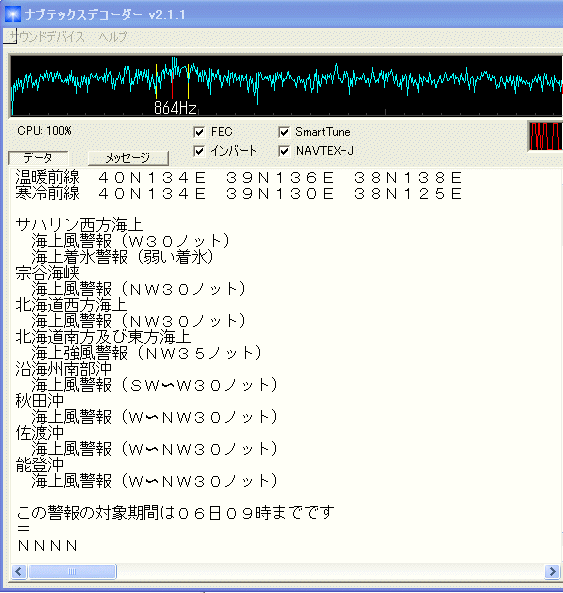
Task: Click the horizontal scrollbar right arrow
Action: tap(552, 571)
